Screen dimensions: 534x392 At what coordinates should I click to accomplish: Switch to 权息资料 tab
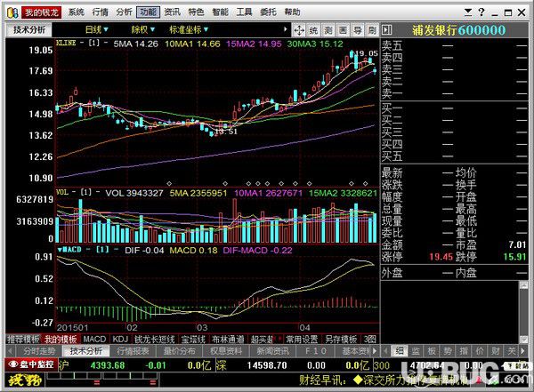coord(226,351)
